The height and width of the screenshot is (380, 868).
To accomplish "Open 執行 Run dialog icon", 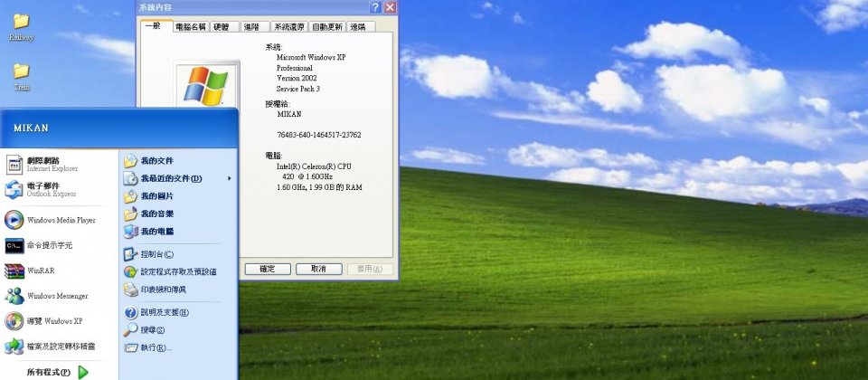I will pyautogui.click(x=130, y=347).
